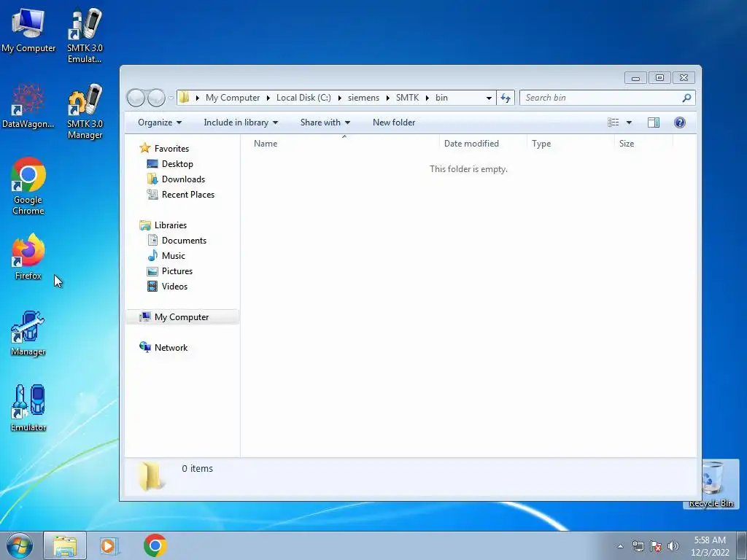
Task: Sort by Type column header
Action: coord(570,144)
